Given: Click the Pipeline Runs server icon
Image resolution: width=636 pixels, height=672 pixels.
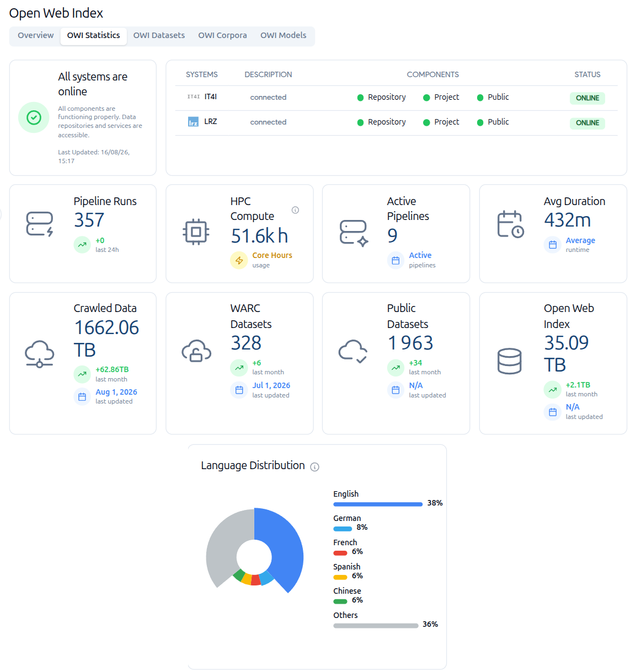Looking at the screenshot, I should [x=40, y=224].
